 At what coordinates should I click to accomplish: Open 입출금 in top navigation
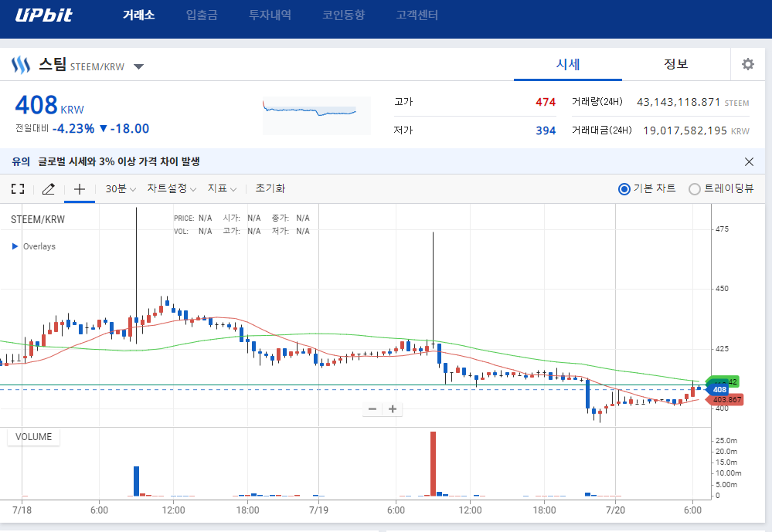pyautogui.click(x=202, y=15)
